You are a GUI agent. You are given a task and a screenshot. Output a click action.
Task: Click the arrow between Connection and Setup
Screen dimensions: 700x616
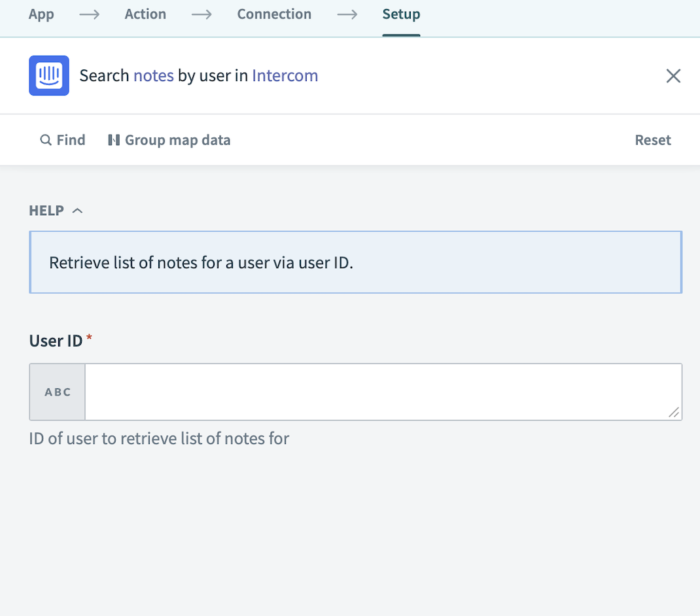[347, 14]
